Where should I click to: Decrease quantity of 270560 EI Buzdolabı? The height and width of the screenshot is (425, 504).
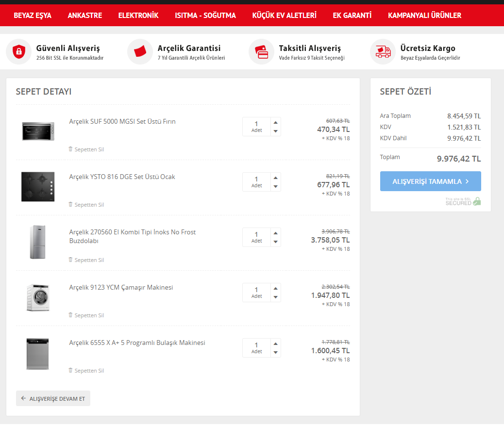[275, 242]
